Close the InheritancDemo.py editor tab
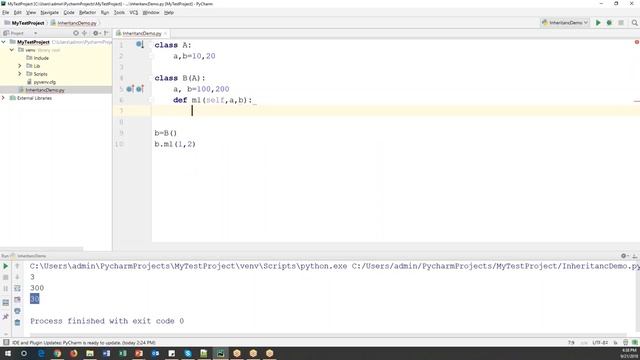640x360 pixels. [x=165, y=33]
